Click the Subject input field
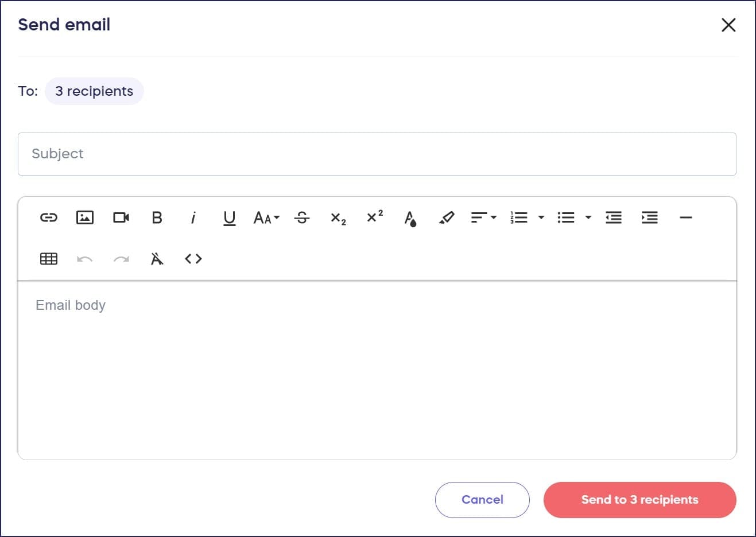The width and height of the screenshot is (756, 537). (377, 154)
